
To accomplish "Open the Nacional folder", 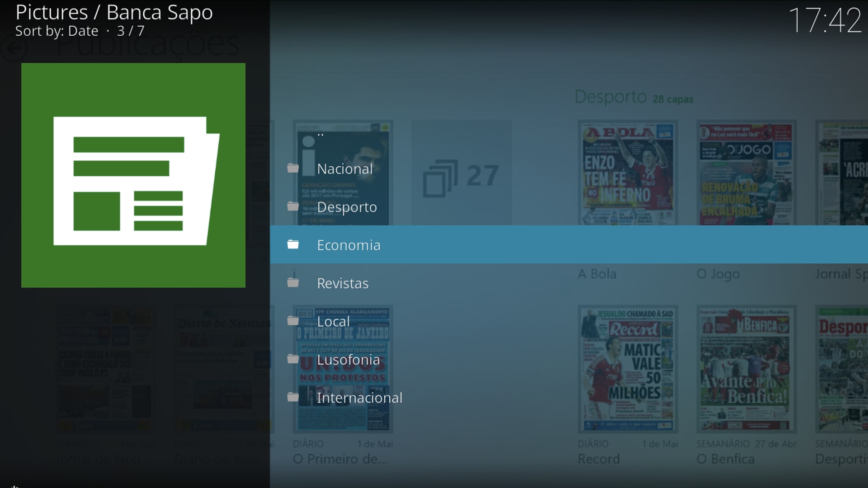I will (345, 169).
